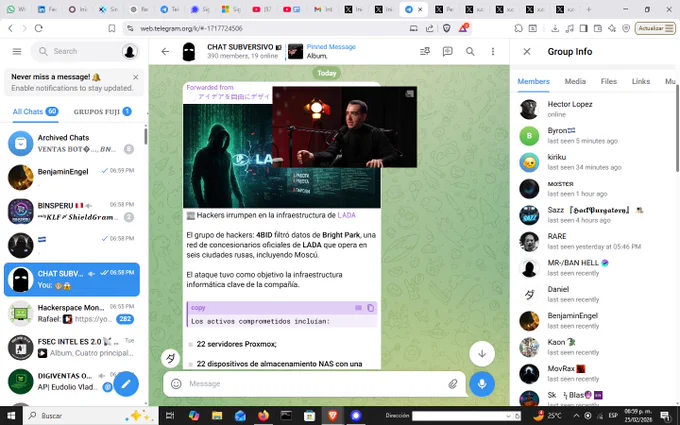680x425 pixels.
Task: Open browser downloads icon
Action: click(x=555, y=28)
